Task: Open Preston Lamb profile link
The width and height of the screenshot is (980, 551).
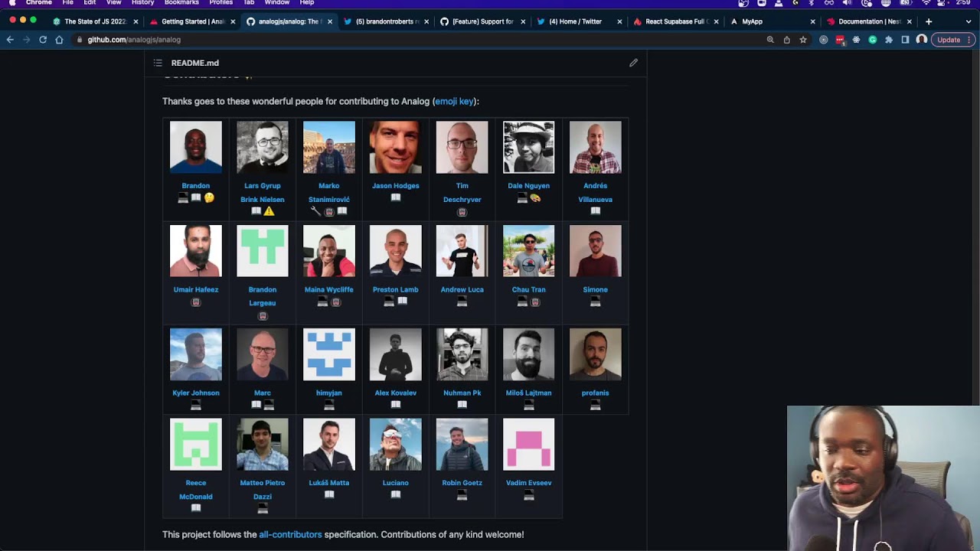Action: (396, 290)
